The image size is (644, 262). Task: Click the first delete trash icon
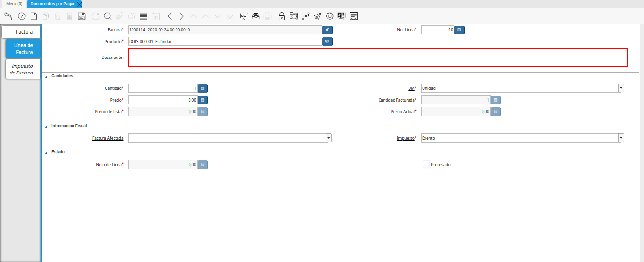58,16
